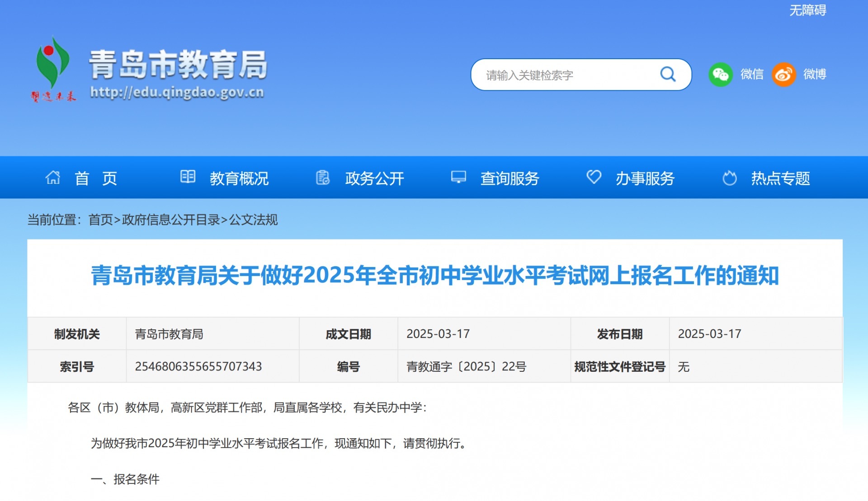Click the heading 一、报名条件

[125, 479]
